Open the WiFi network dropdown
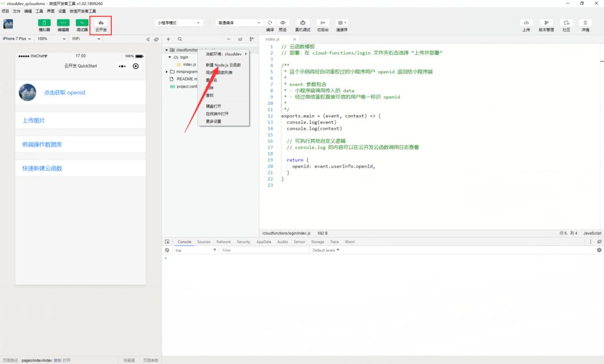Screen dimensions: 604x364 pyautogui.click(x=86, y=39)
